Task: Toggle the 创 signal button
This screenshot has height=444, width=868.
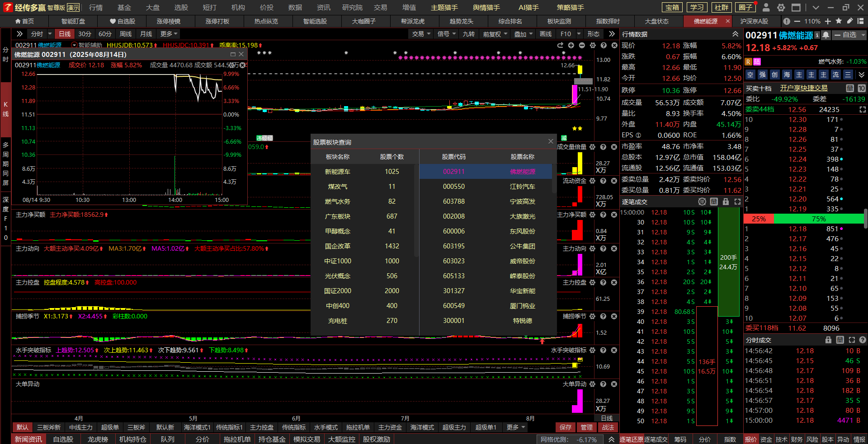Action: (x=775, y=75)
